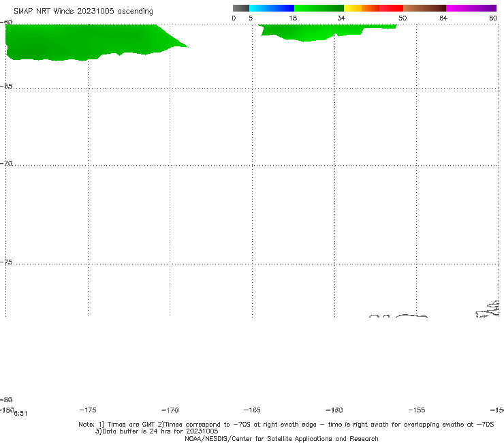
Task: Click the '18' label under the color scale
Action: pyautogui.click(x=293, y=18)
